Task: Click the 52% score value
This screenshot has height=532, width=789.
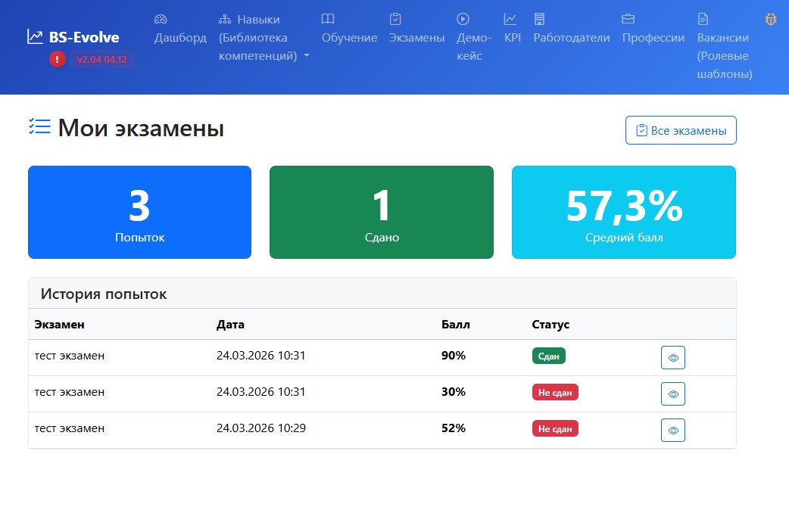Action: click(x=454, y=428)
